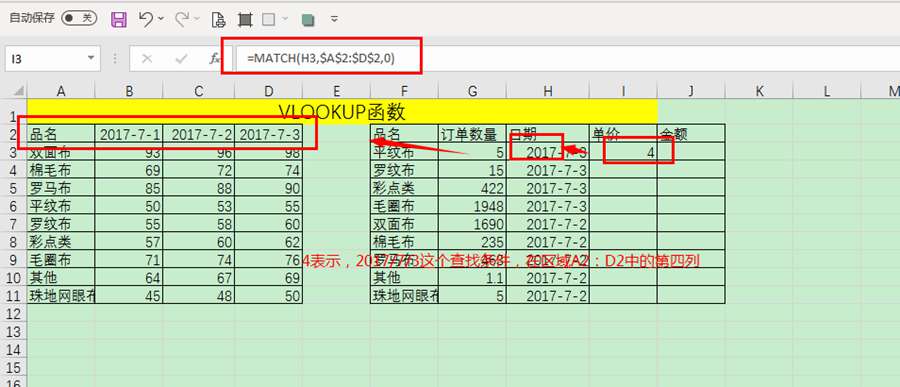Open print preview from the quick access toolbar

pos(219,20)
